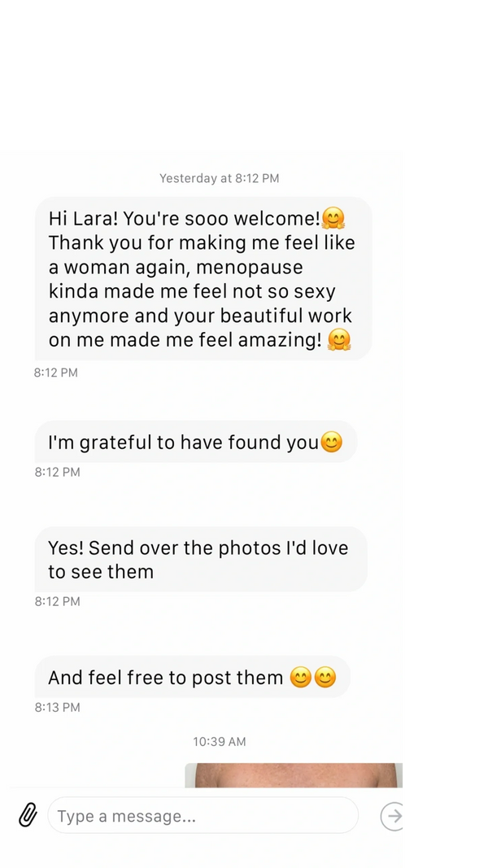Image resolution: width=488 pixels, height=868 pixels.
Task: Click the hugging emoji after "sooo welcome!"
Action: (x=333, y=218)
